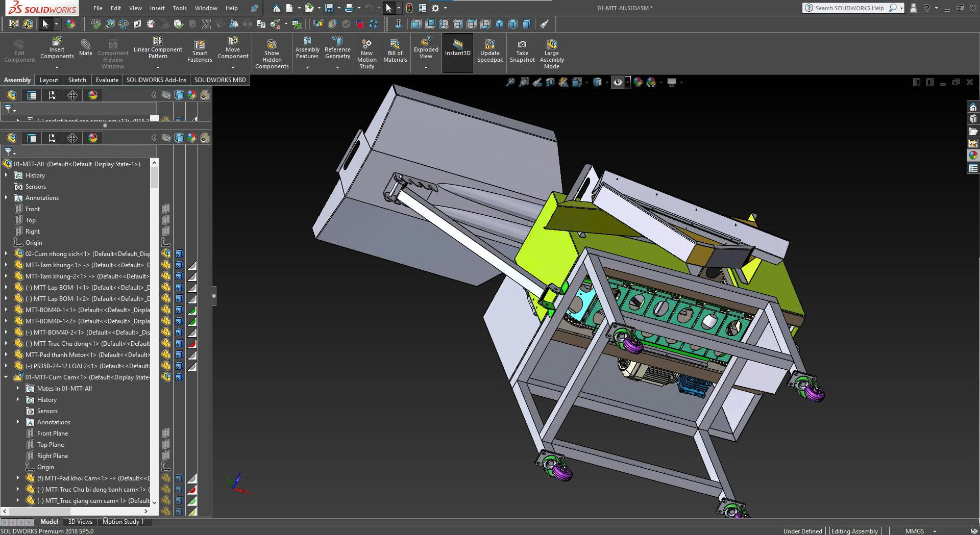Open File Explorer tab in task pane
This screenshot has width=980, height=535.
(x=973, y=131)
